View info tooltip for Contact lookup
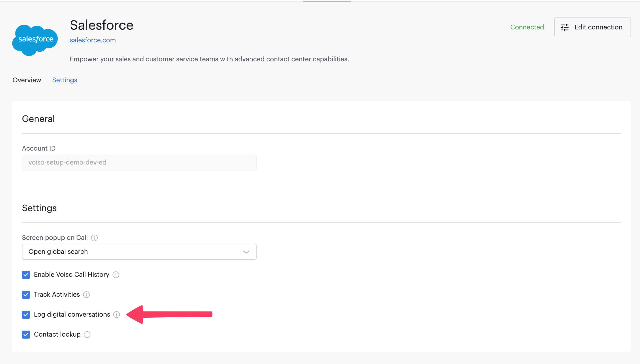This screenshot has width=640, height=364. point(87,335)
